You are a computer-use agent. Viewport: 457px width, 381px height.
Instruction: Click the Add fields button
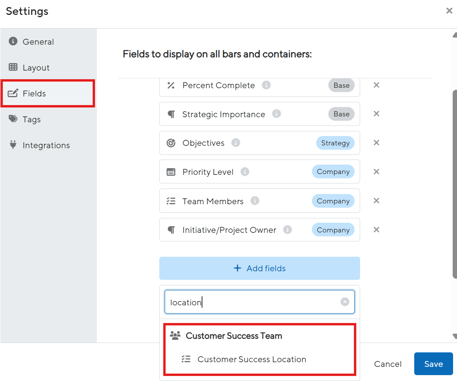(x=259, y=268)
